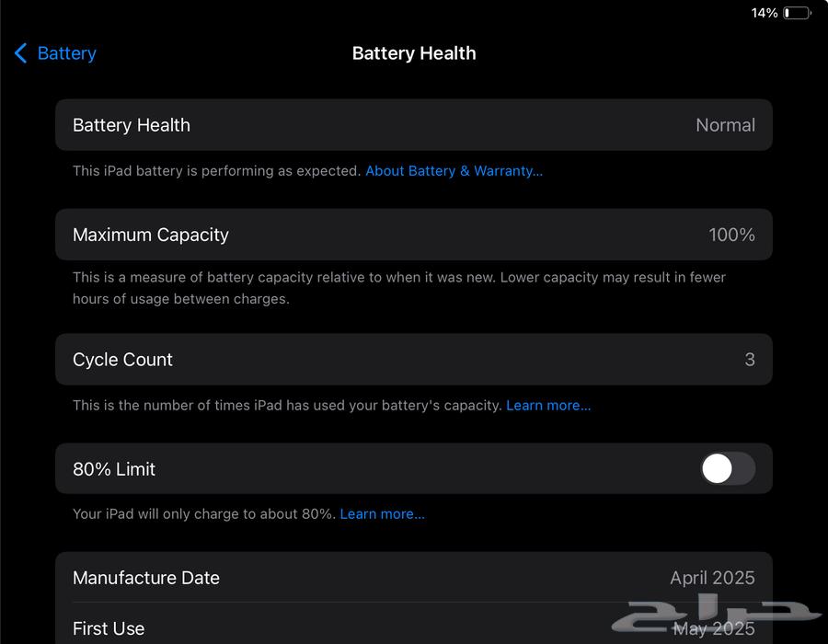Tap the 14% battery percentage indicator
The image size is (828, 644).
point(765,13)
